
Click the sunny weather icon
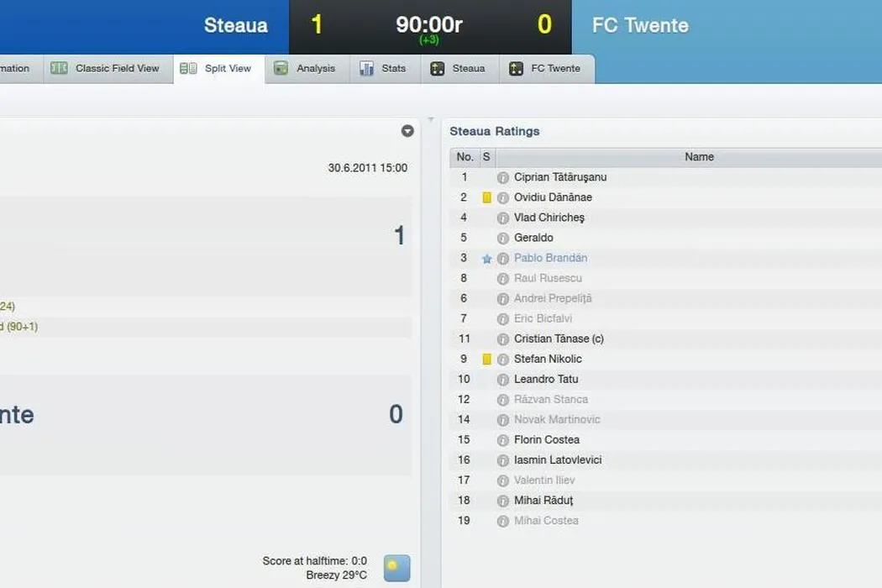pos(396,568)
